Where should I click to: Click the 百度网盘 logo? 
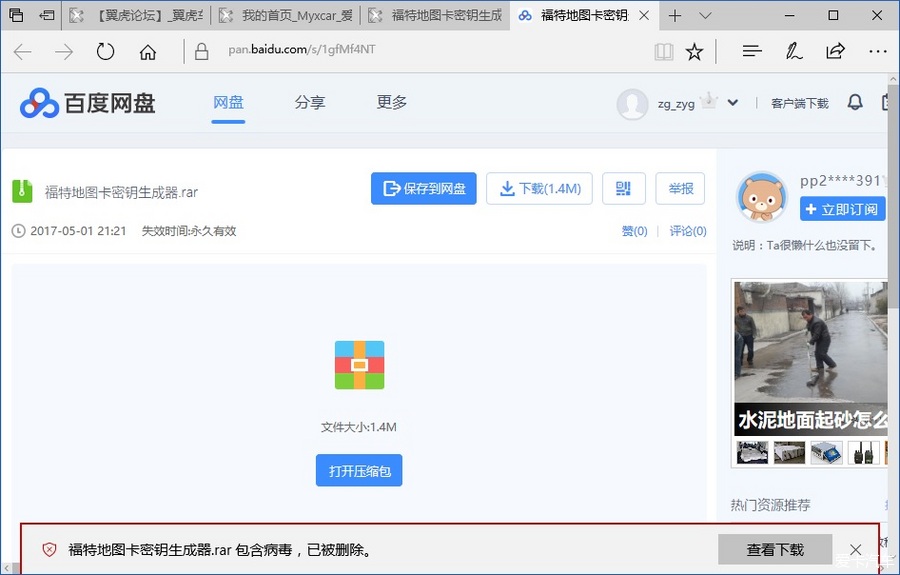click(x=87, y=103)
